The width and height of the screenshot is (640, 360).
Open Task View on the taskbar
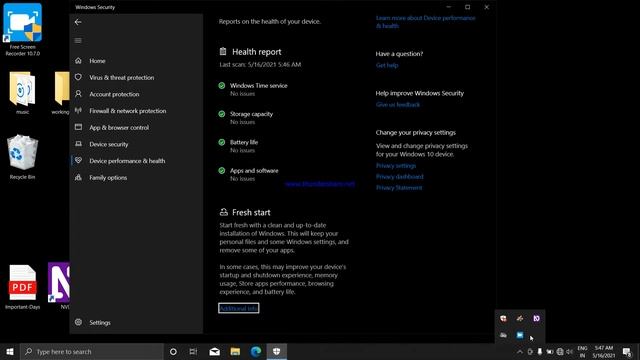pyautogui.click(x=193, y=351)
